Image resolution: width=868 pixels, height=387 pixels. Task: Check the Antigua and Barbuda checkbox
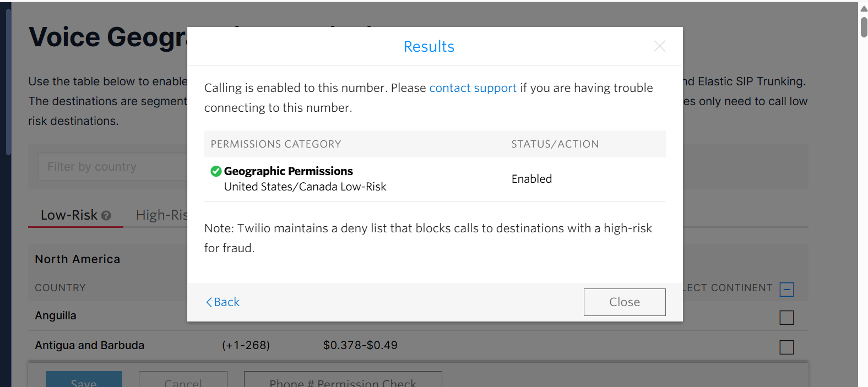tap(786, 347)
